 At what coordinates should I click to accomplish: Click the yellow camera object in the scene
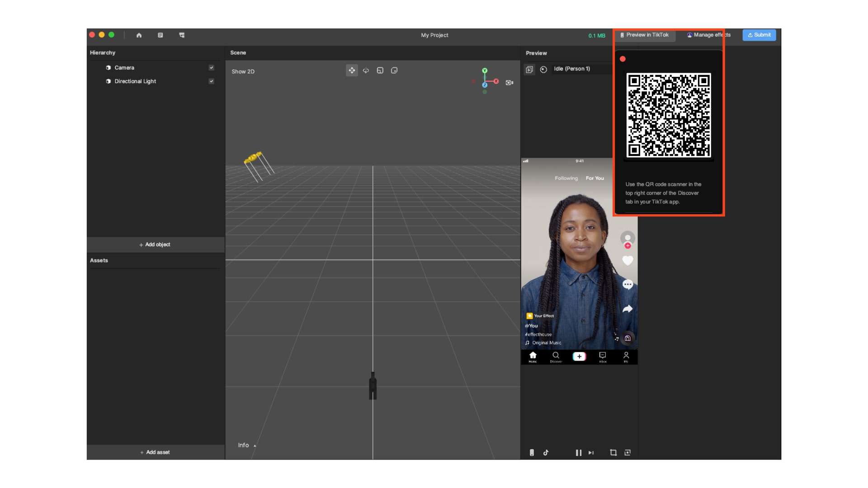tap(253, 158)
